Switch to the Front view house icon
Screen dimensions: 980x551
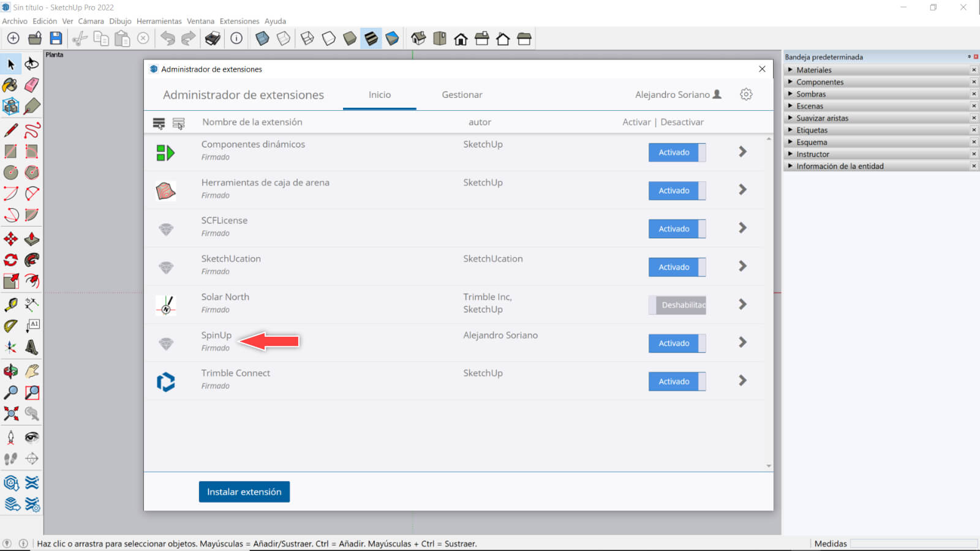point(461,39)
